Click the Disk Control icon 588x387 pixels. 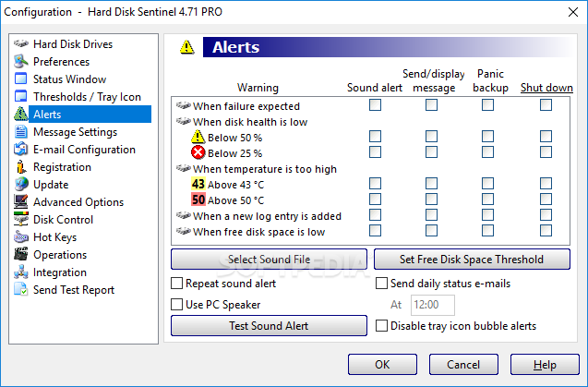21,219
